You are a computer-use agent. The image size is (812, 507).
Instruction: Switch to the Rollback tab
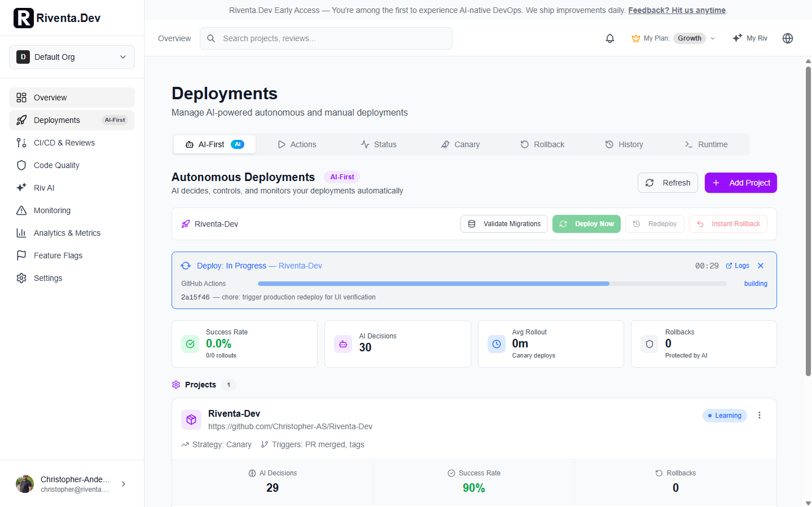coord(542,144)
